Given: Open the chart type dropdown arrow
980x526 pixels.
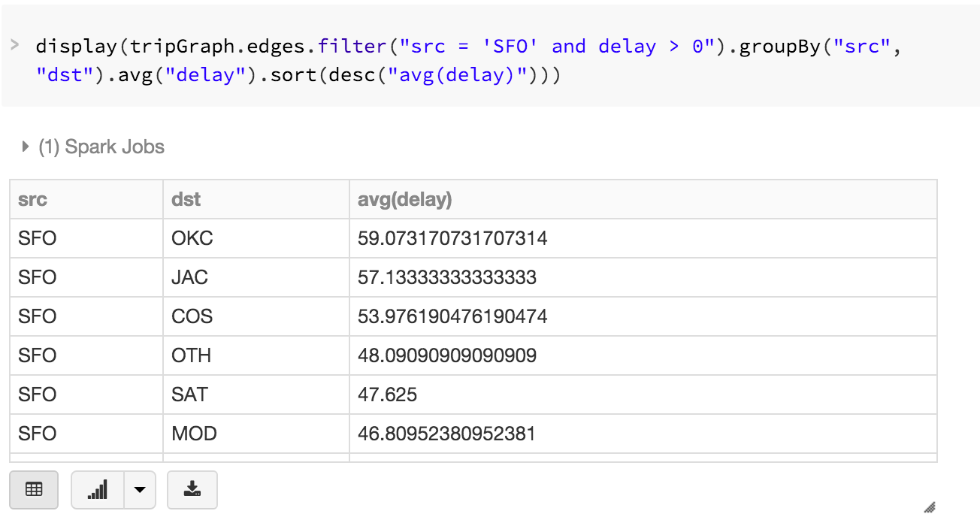Looking at the screenshot, I should [x=140, y=490].
